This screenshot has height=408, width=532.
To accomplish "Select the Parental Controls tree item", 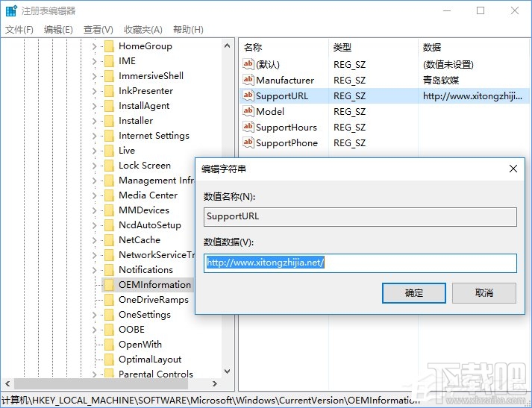I will pyautogui.click(x=156, y=374).
